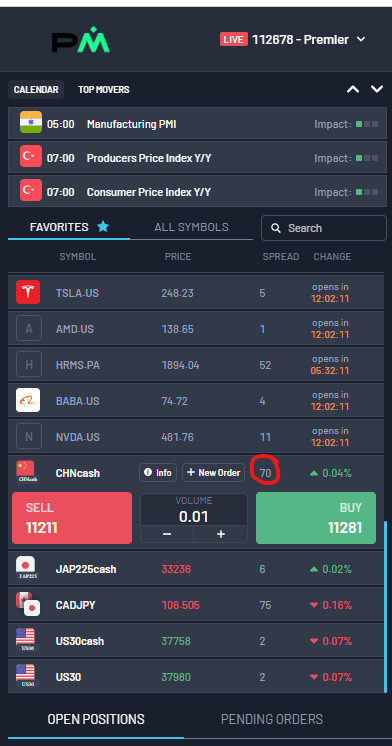
Task: Collapse the calendar with the up chevron
Action: pyautogui.click(x=353, y=89)
